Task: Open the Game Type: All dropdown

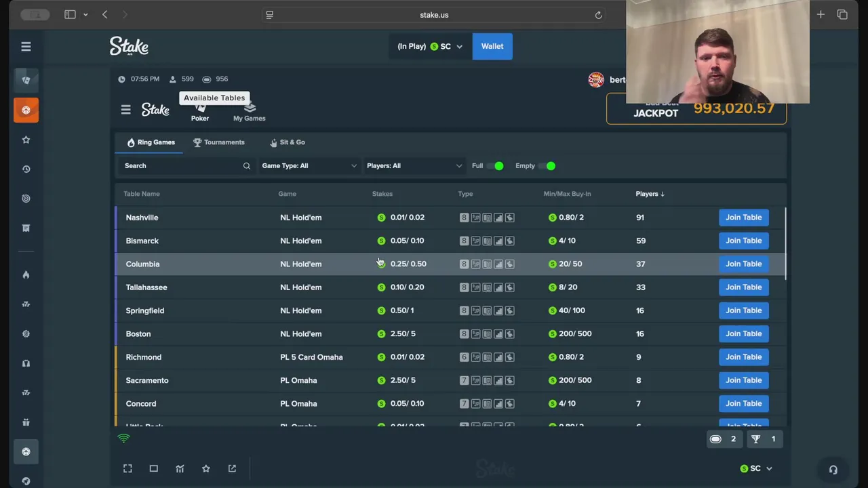Action: point(309,166)
